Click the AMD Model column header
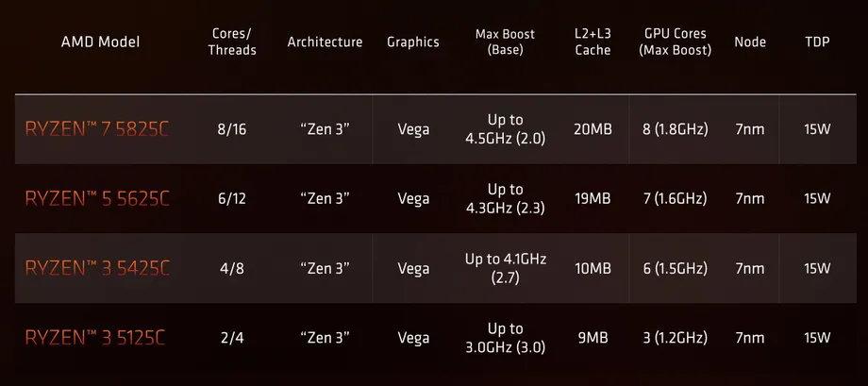 (100, 42)
